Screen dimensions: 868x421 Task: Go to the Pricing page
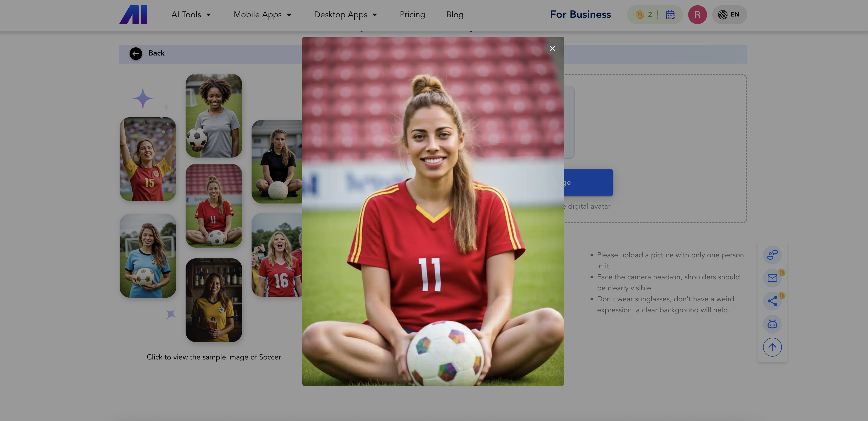pos(412,14)
